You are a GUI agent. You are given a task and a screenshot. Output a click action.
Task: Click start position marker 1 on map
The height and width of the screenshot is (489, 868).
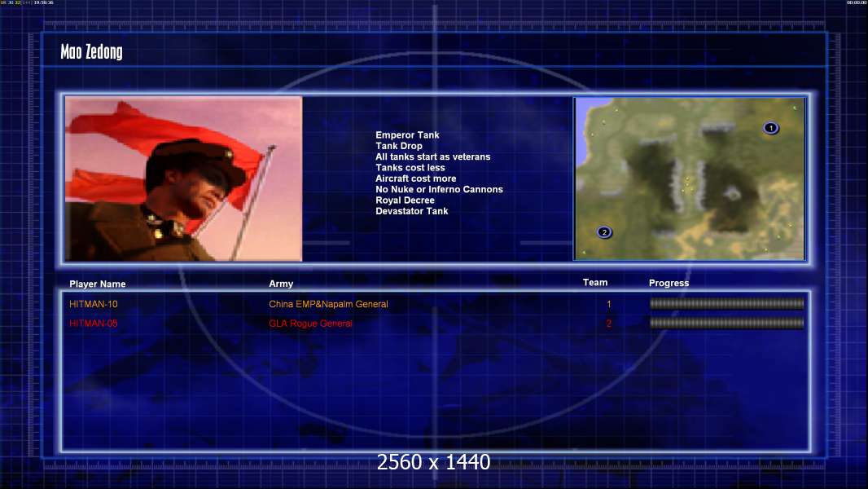(x=770, y=128)
